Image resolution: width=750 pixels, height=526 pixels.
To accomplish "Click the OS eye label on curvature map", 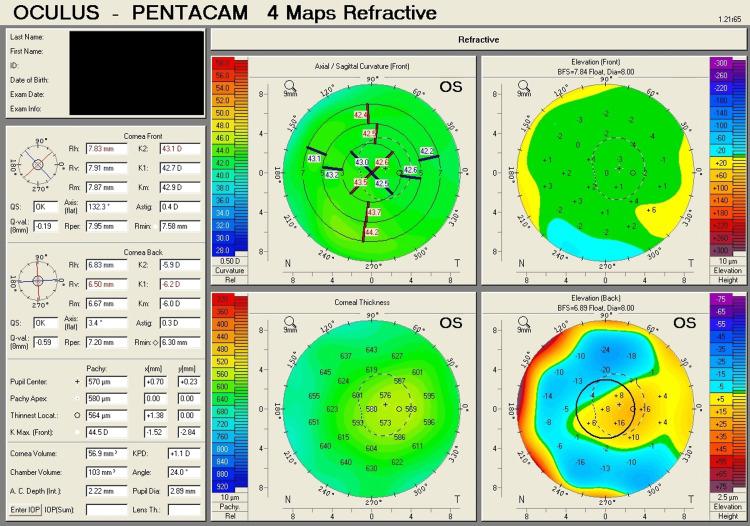I will (450, 87).
